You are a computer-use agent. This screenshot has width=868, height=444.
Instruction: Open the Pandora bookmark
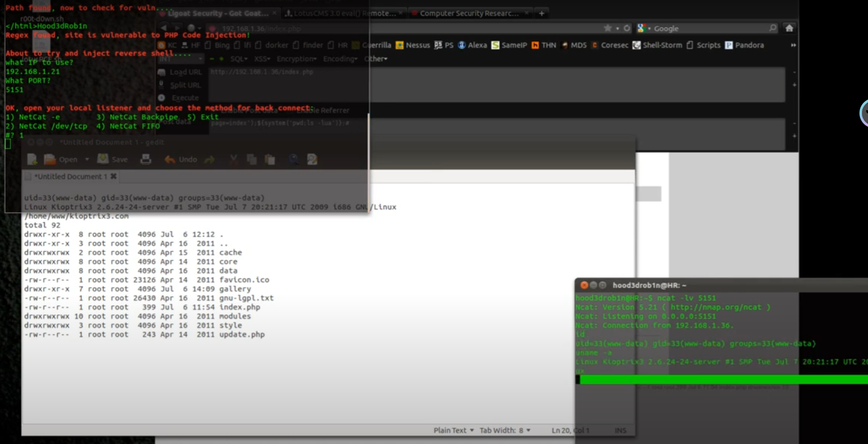744,45
